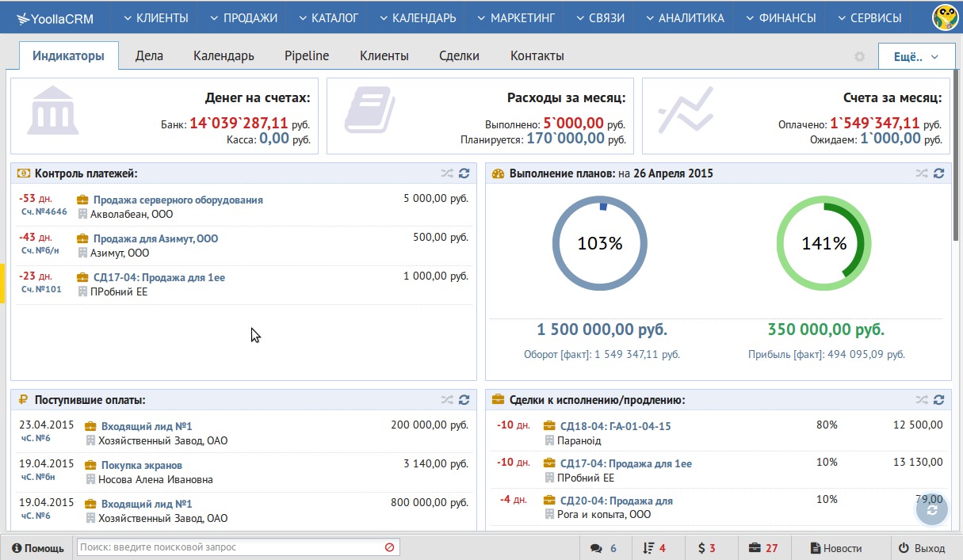Switch to the Pipeline tab

[307, 56]
